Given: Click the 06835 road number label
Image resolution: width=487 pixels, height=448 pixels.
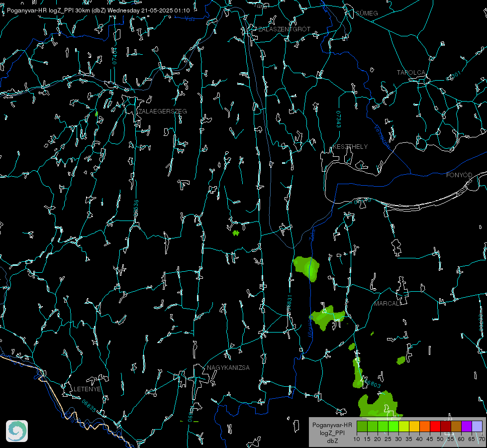Looking at the screenshot, I should coord(89,406).
